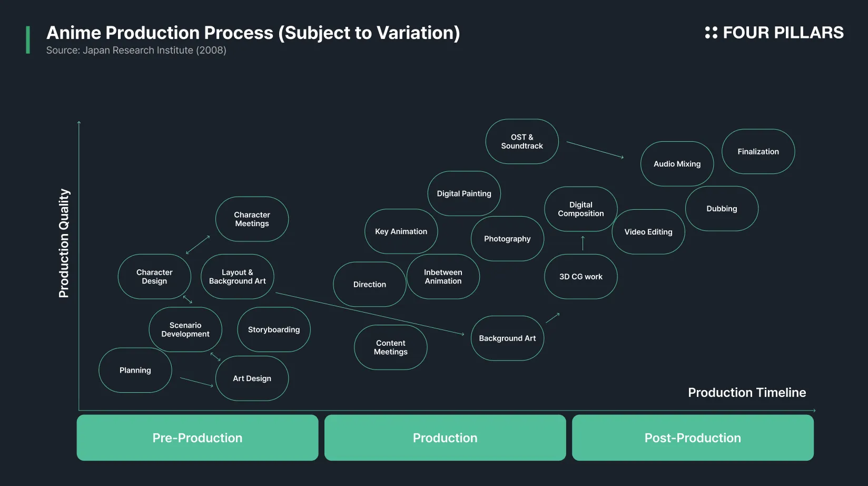Select the Photography node
Image resolution: width=868 pixels, height=486 pixels.
point(508,239)
